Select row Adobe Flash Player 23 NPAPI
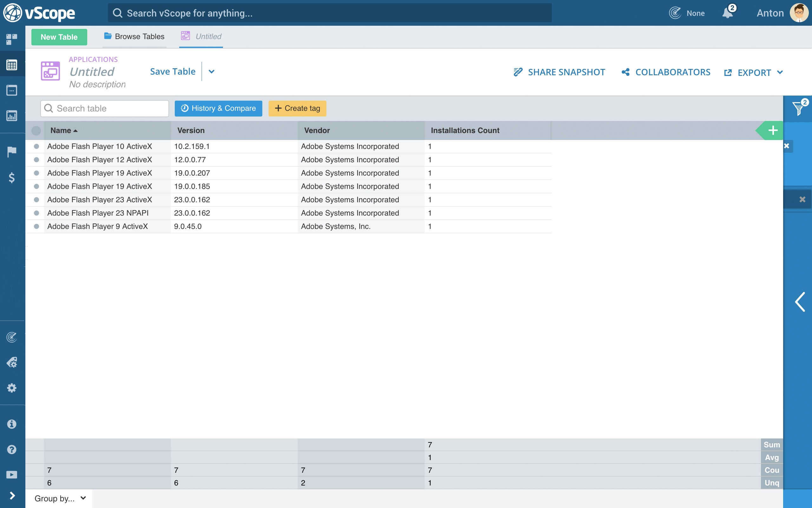 point(36,213)
